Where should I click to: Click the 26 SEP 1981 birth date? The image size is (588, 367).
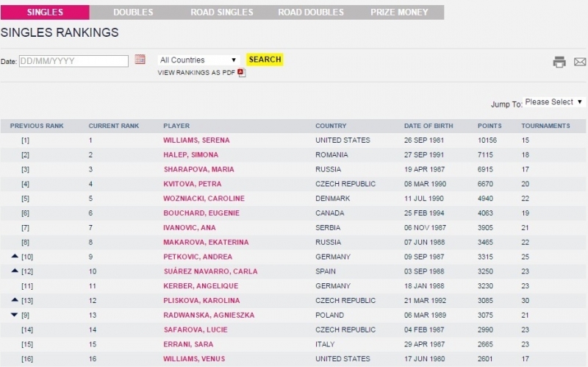point(424,140)
